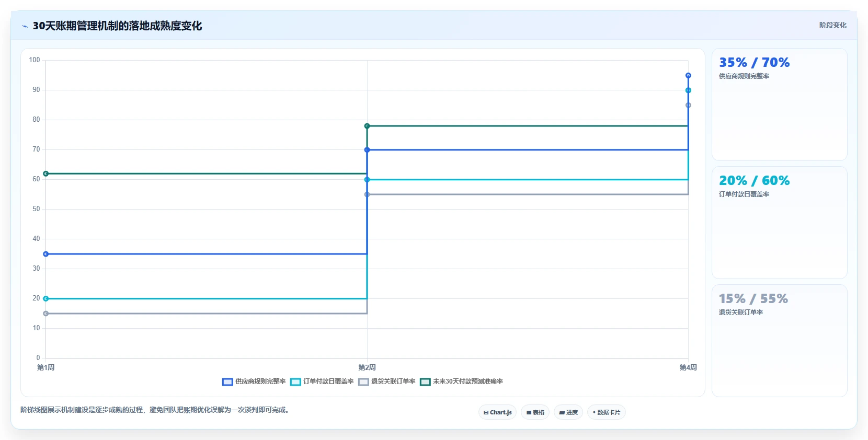This screenshot has width=868, height=440.
Task: Click the 第1周 axis label
Action: pyautogui.click(x=46, y=367)
